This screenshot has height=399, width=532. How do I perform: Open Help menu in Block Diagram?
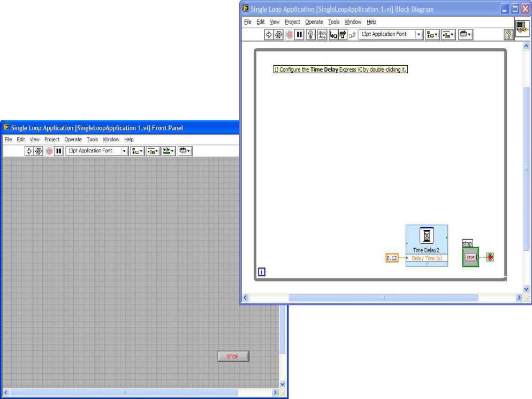[x=371, y=22]
